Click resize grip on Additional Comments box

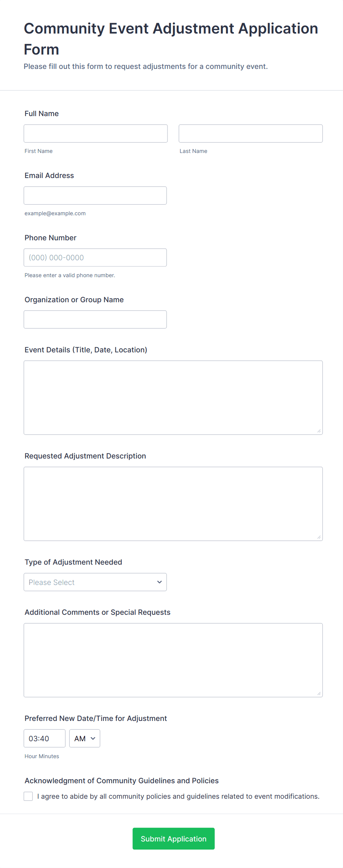(x=319, y=693)
